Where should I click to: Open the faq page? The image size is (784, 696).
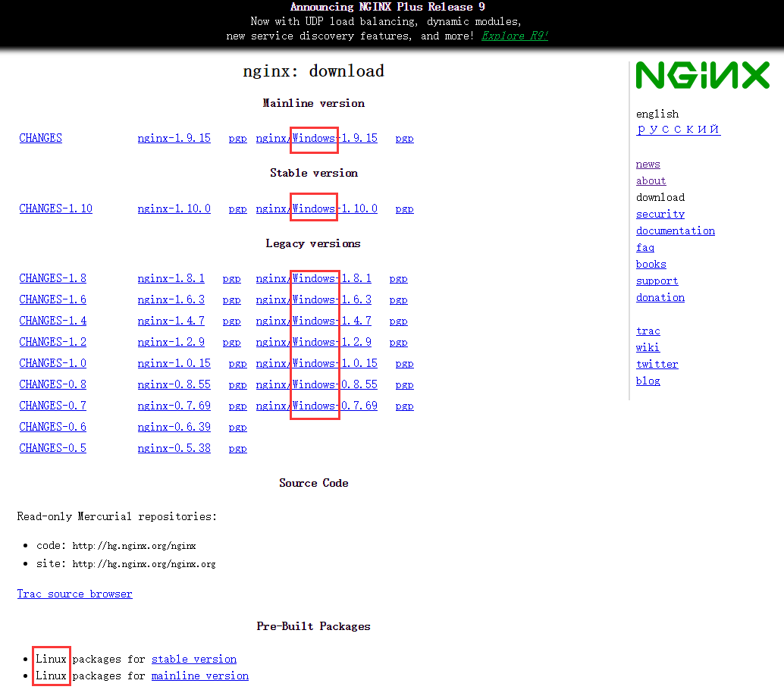pyautogui.click(x=645, y=247)
